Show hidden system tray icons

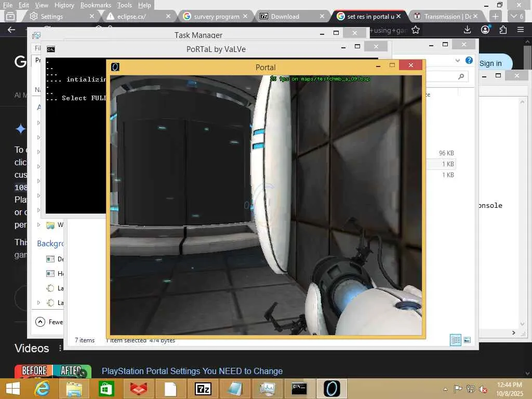coord(445,389)
